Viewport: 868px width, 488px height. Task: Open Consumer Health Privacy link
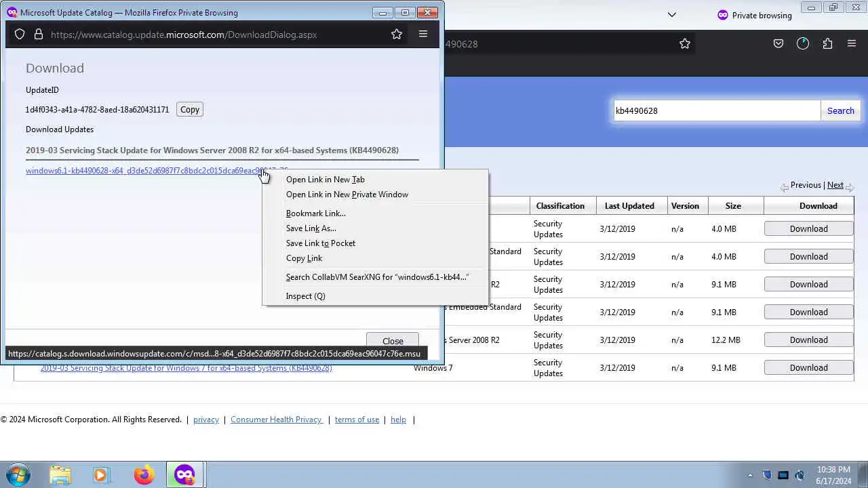click(277, 420)
